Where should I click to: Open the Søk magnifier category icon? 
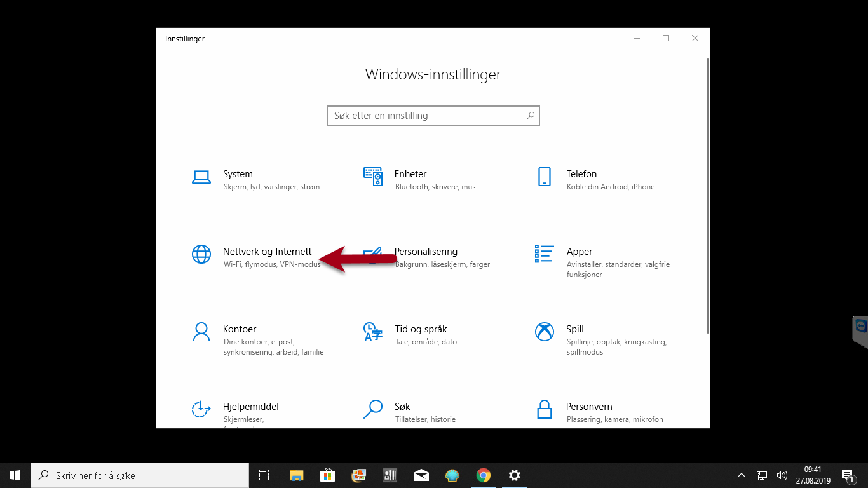pyautogui.click(x=372, y=409)
